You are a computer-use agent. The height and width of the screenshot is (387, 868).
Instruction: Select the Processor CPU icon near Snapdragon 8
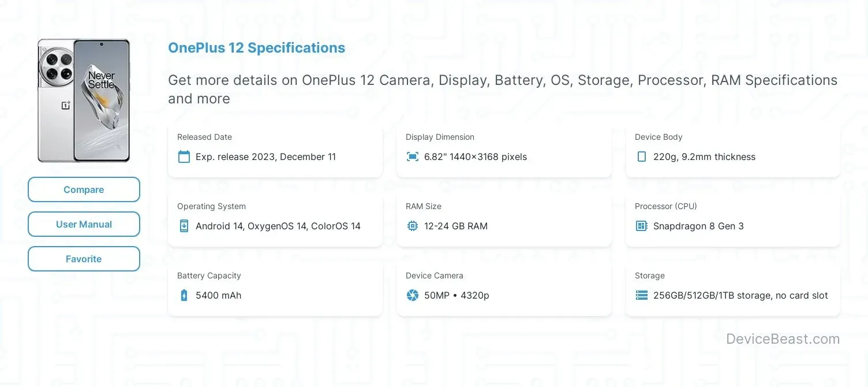click(641, 226)
